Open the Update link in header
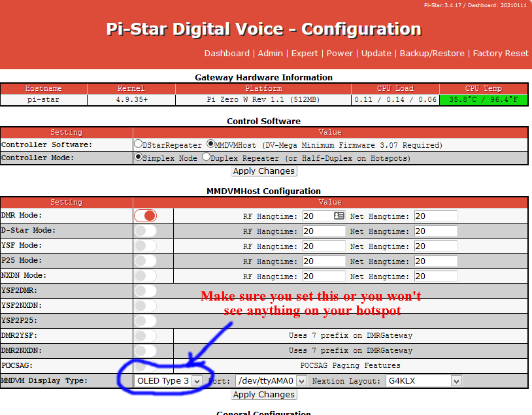 coord(376,54)
